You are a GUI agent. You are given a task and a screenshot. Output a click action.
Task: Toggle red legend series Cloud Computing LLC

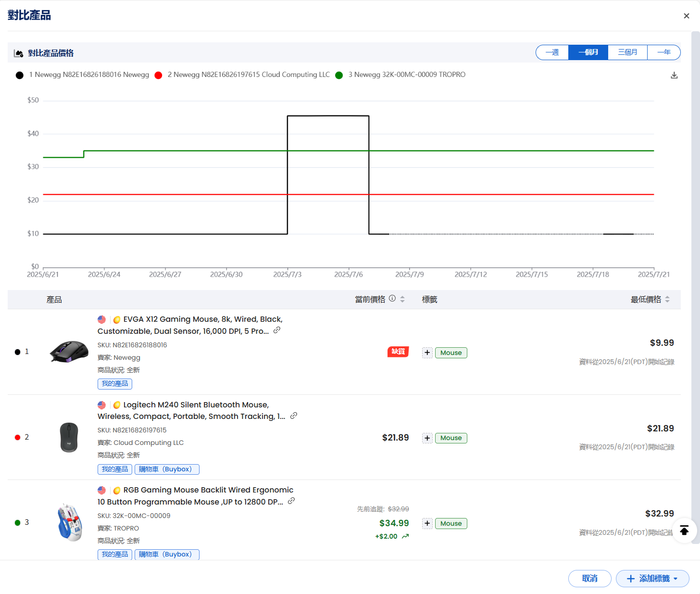(242, 75)
